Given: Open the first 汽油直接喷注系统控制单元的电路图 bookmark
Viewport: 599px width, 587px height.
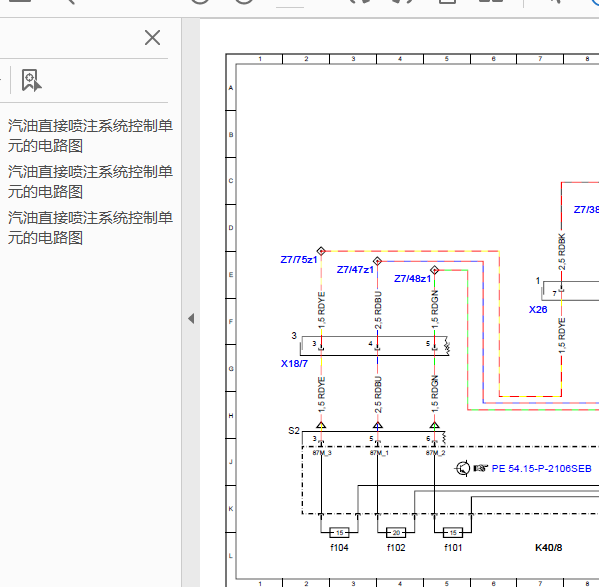Looking at the screenshot, I should [x=90, y=136].
